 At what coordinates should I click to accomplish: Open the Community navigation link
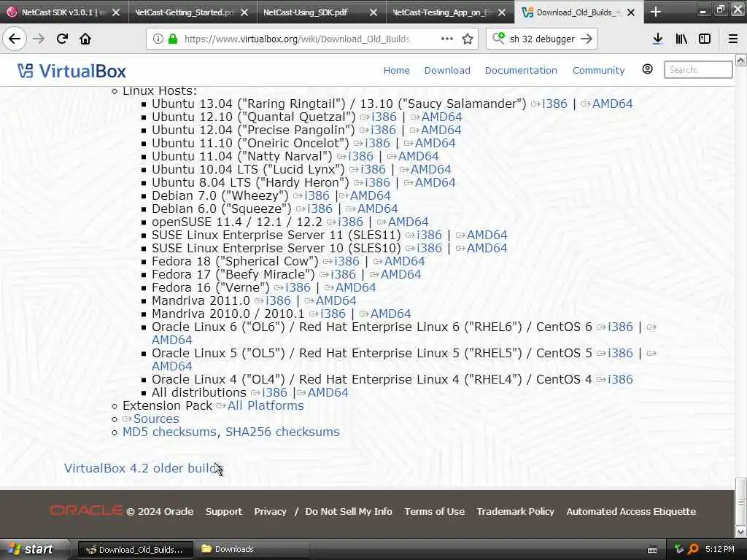[x=598, y=71]
